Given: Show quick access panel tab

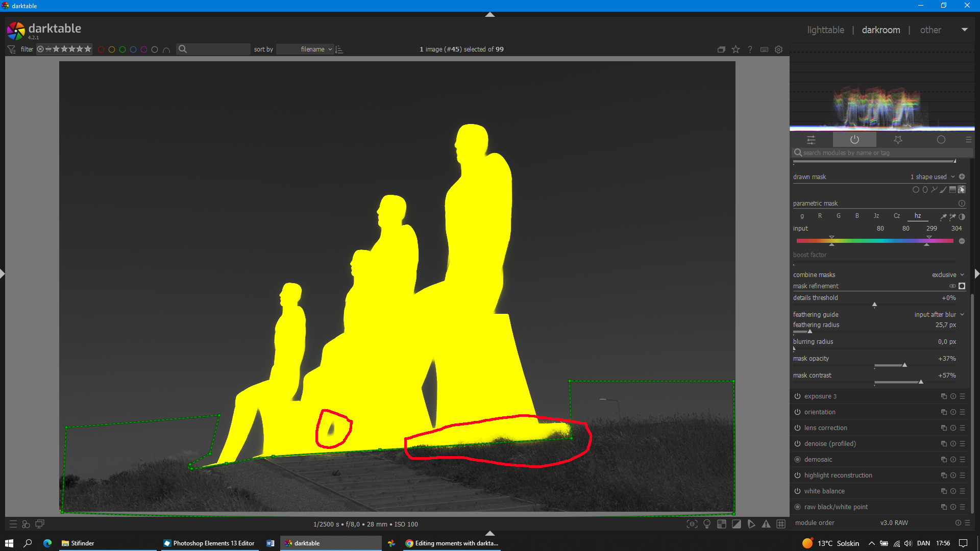Looking at the screenshot, I should point(811,140).
